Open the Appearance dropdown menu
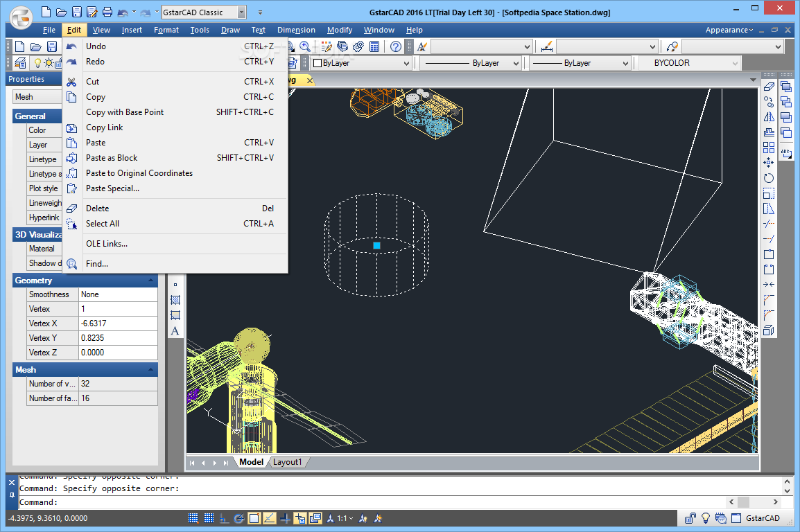 (x=729, y=30)
